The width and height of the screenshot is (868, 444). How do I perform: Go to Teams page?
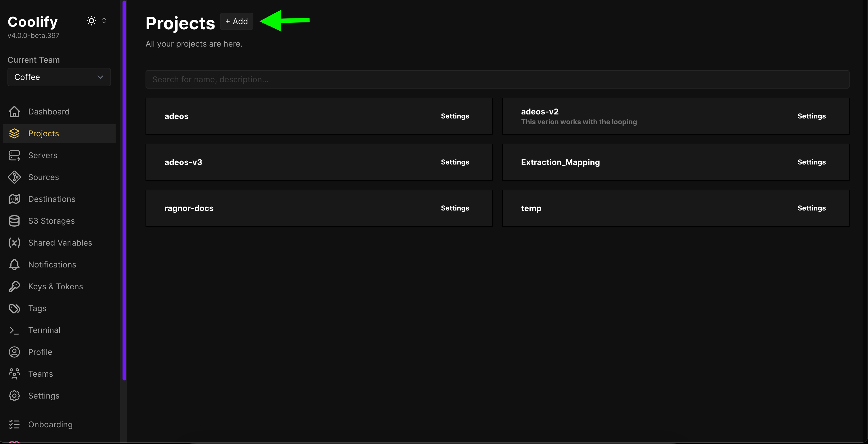coord(59,374)
